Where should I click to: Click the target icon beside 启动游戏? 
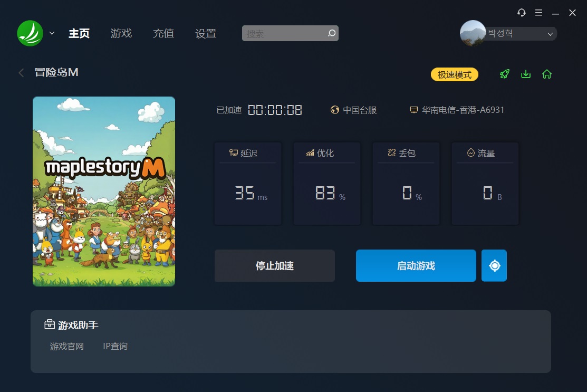[494, 265]
